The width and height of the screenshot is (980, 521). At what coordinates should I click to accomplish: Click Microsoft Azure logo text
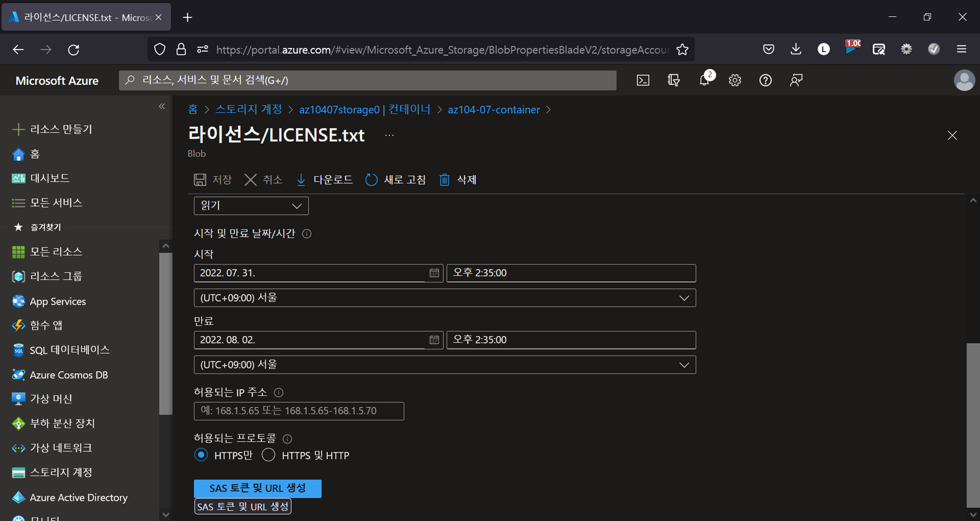[x=57, y=81]
